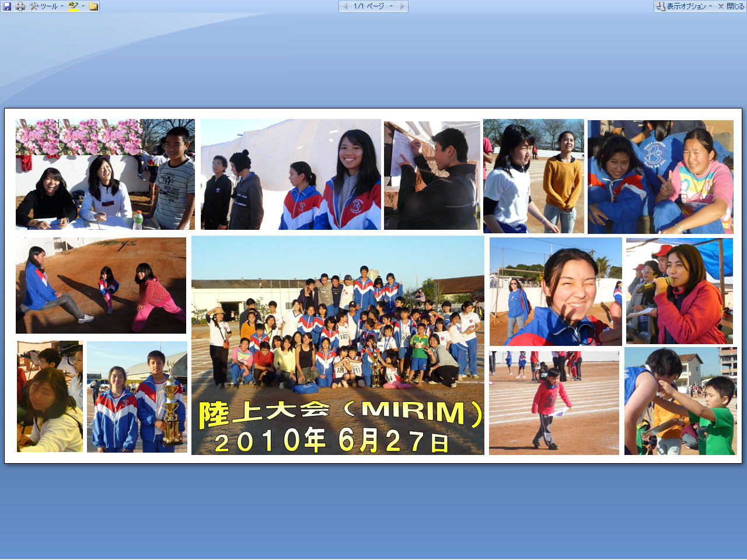Viewport: 747px width, 560px height.
Task: Open the ツール tools menu
Action: pos(47,6)
